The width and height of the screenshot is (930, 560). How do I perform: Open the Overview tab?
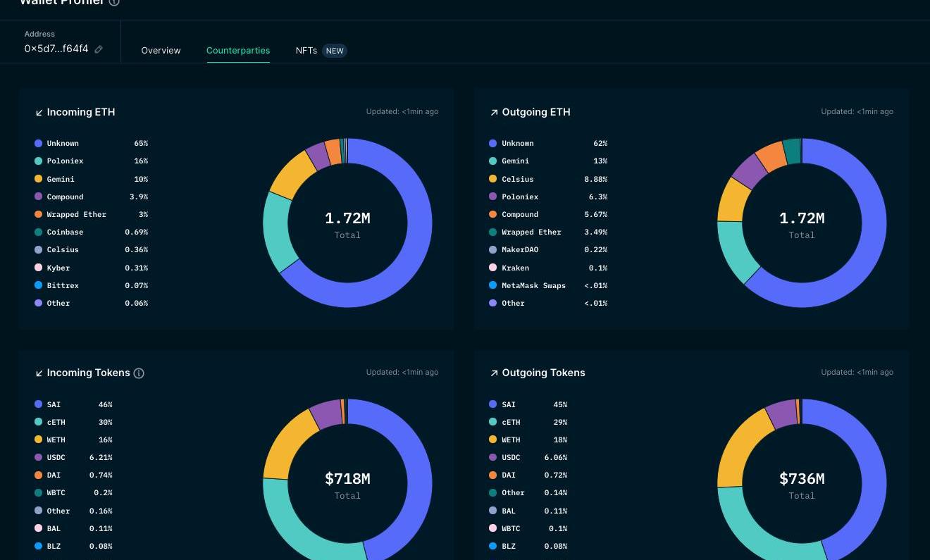point(161,51)
